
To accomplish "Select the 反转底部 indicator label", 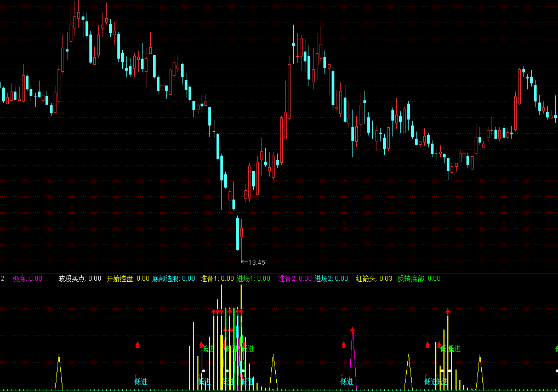I will [x=419, y=279].
